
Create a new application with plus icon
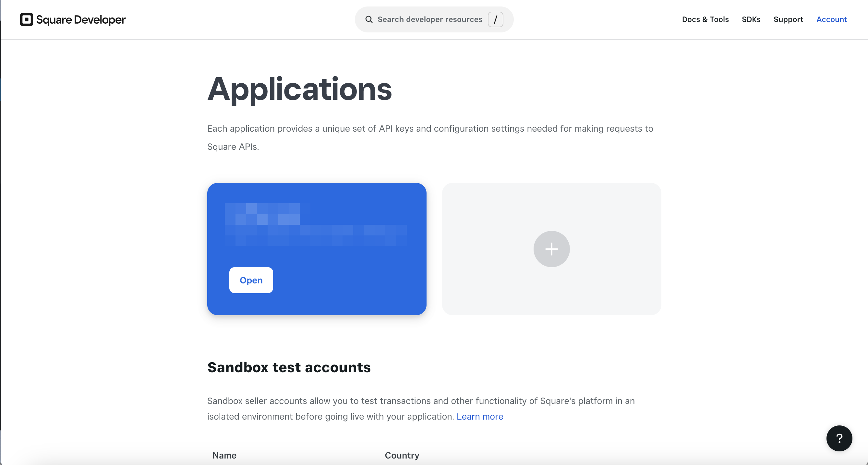(552, 249)
